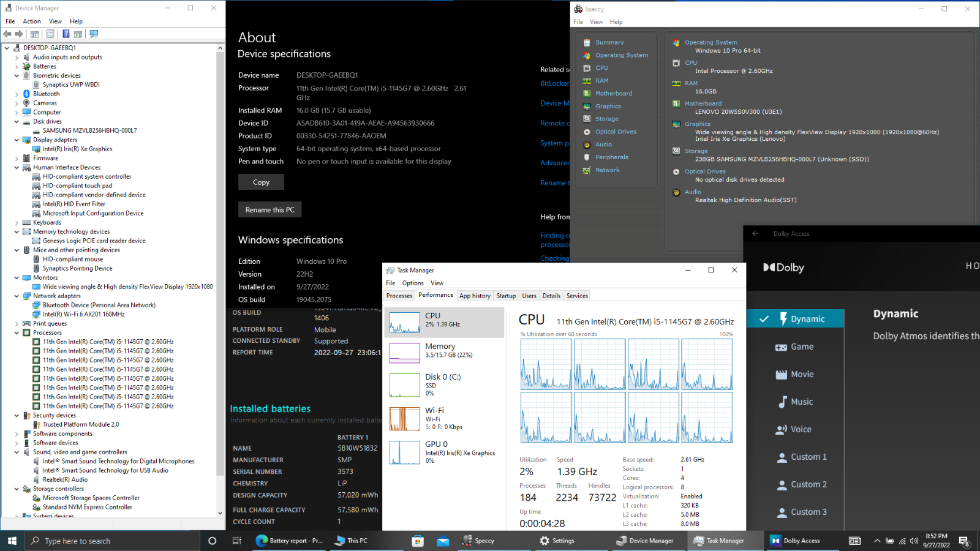The image size is (980, 551).
Task: Open the Mail app on taskbar
Action: pyautogui.click(x=443, y=541)
